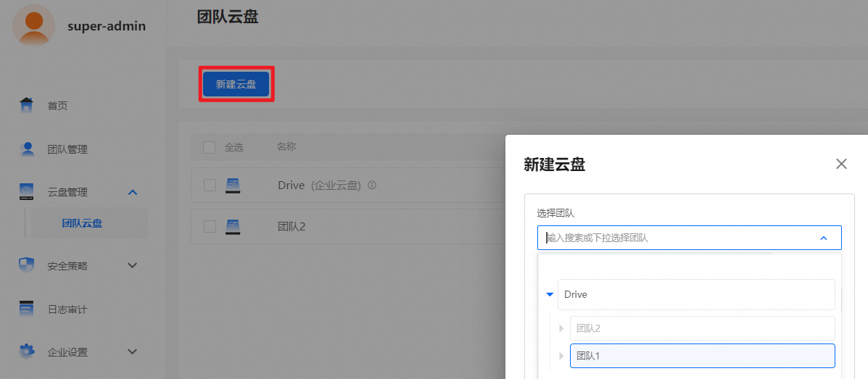
Task: Expand the greyed 团队2 tree triangle
Action: 561,329
